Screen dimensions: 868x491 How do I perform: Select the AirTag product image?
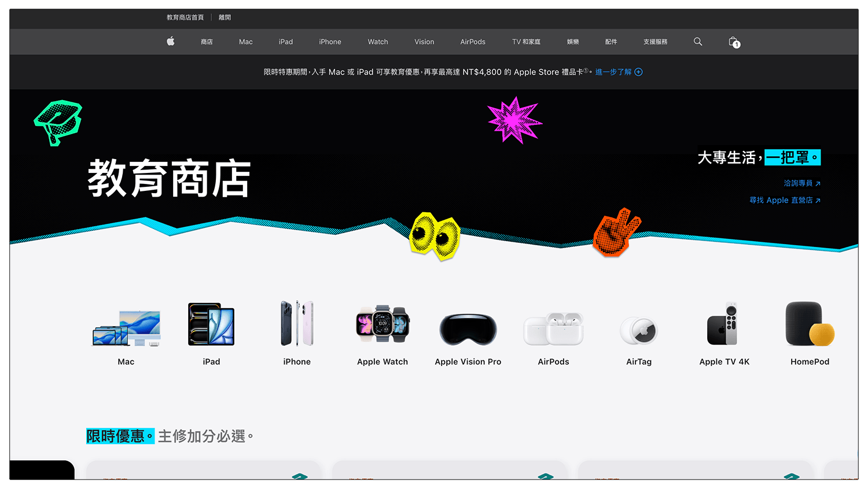point(639,331)
